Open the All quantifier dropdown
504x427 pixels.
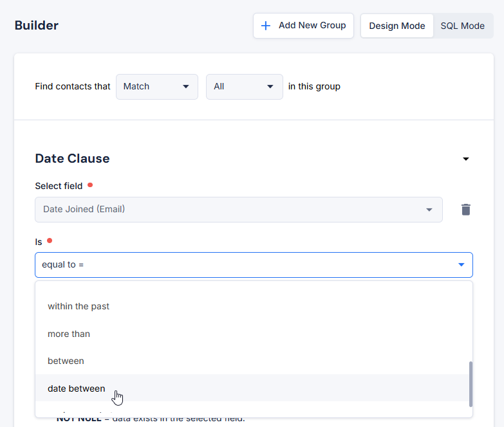pyautogui.click(x=244, y=87)
